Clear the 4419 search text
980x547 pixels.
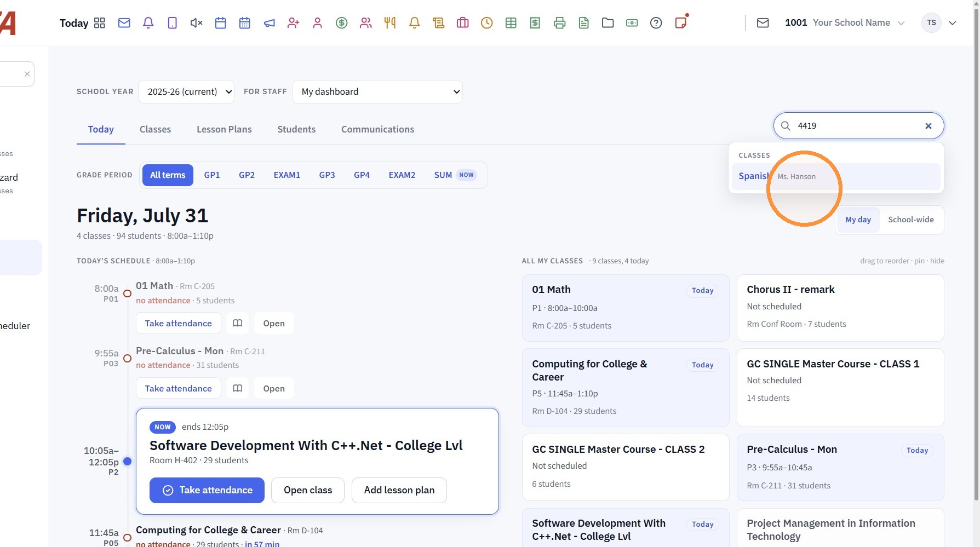pos(929,126)
